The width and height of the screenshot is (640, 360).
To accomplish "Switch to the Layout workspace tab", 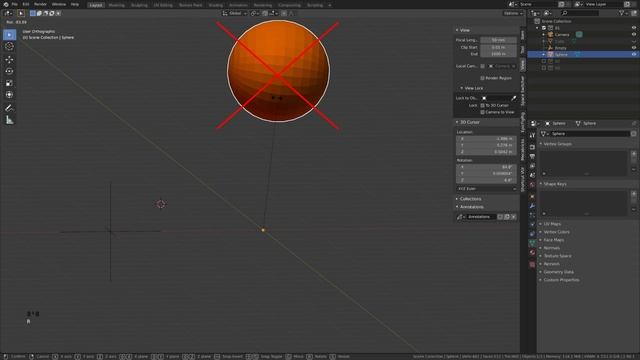I will click(96, 5).
